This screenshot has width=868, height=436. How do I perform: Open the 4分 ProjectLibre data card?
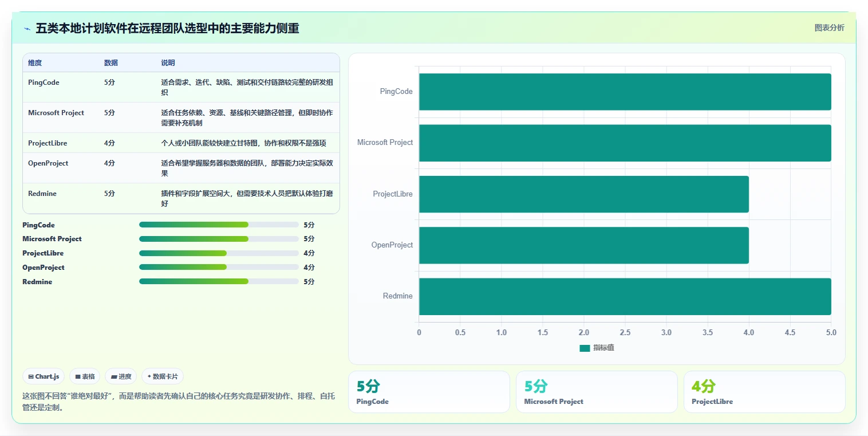point(764,392)
